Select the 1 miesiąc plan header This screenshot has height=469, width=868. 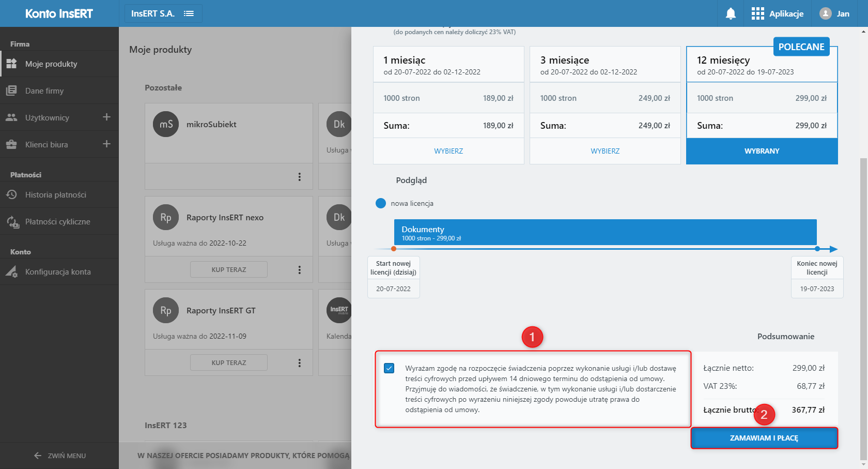click(448, 65)
